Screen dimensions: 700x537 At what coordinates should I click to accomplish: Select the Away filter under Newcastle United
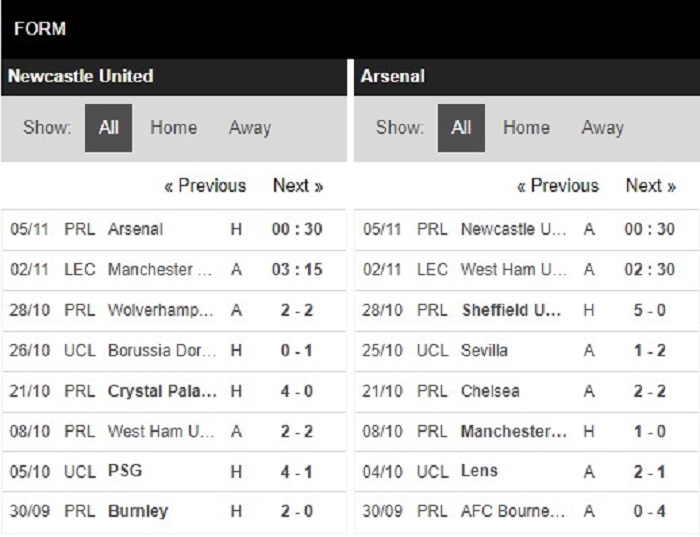[249, 128]
